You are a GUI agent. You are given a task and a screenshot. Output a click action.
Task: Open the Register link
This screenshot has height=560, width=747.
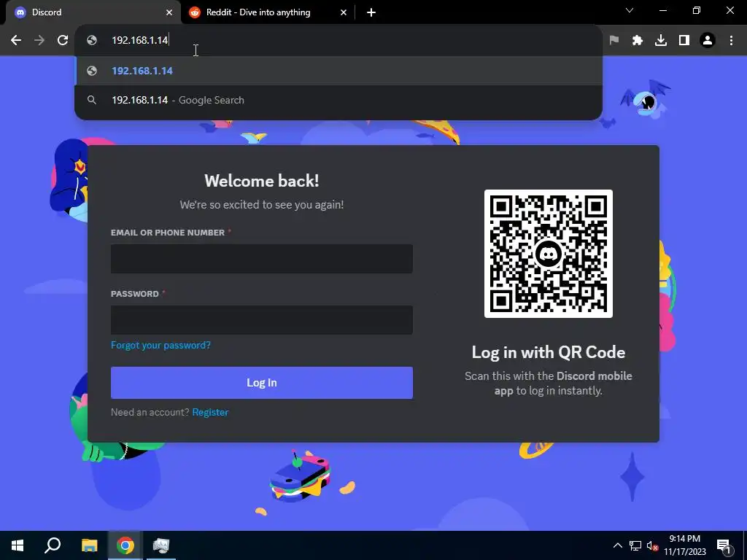[210, 413]
